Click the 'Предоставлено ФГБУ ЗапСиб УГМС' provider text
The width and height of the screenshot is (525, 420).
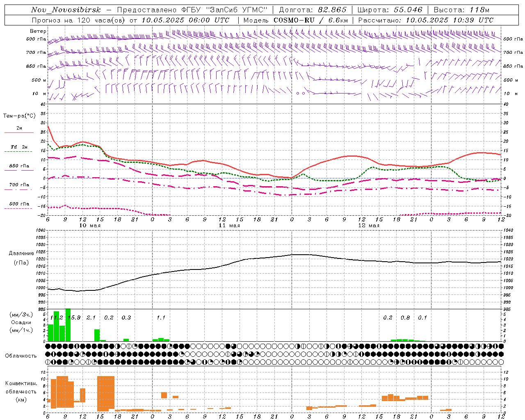192,10
